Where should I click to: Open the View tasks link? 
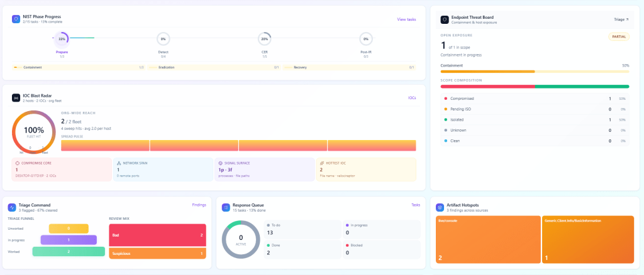(x=406, y=19)
